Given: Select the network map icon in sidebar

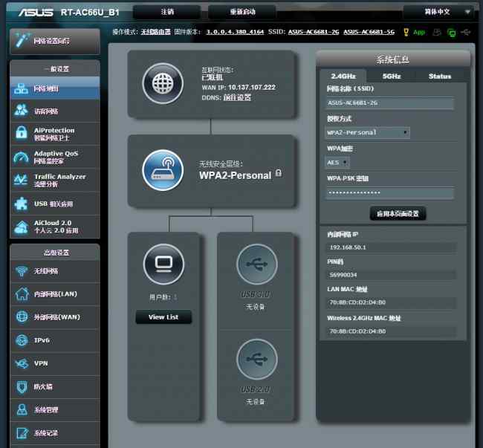Looking at the screenshot, I should [21, 88].
